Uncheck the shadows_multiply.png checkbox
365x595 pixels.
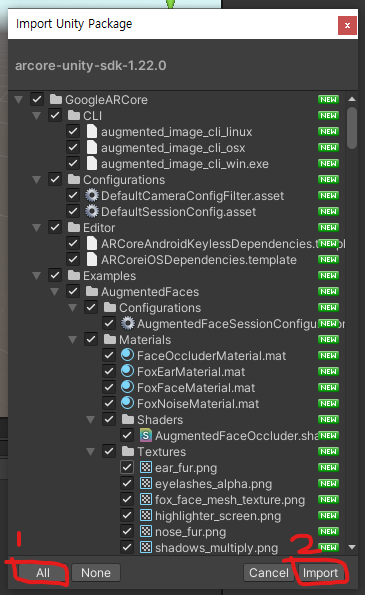pyautogui.click(x=127, y=547)
